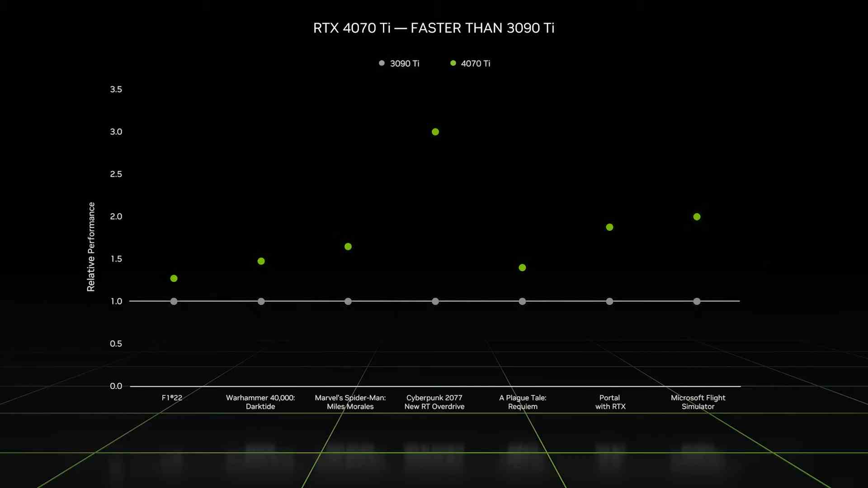This screenshot has height=488, width=868.
Task: Click the 3090 Ti legend indicator dot
Action: point(382,63)
